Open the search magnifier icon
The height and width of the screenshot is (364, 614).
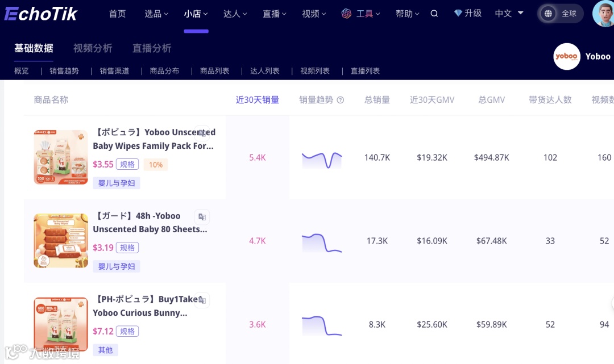pyautogui.click(x=434, y=14)
